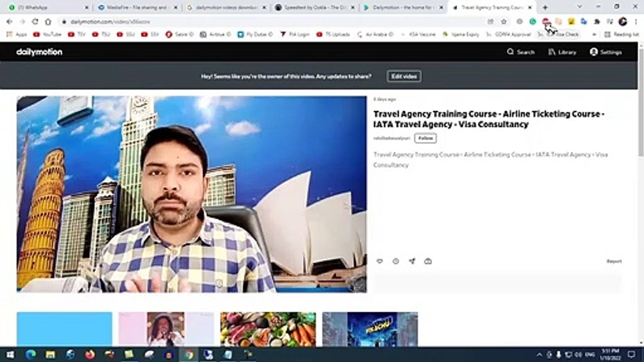The height and width of the screenshot is (362, 644).
Task: Open the vegetables thumbnail video
Action: point(268,329)
